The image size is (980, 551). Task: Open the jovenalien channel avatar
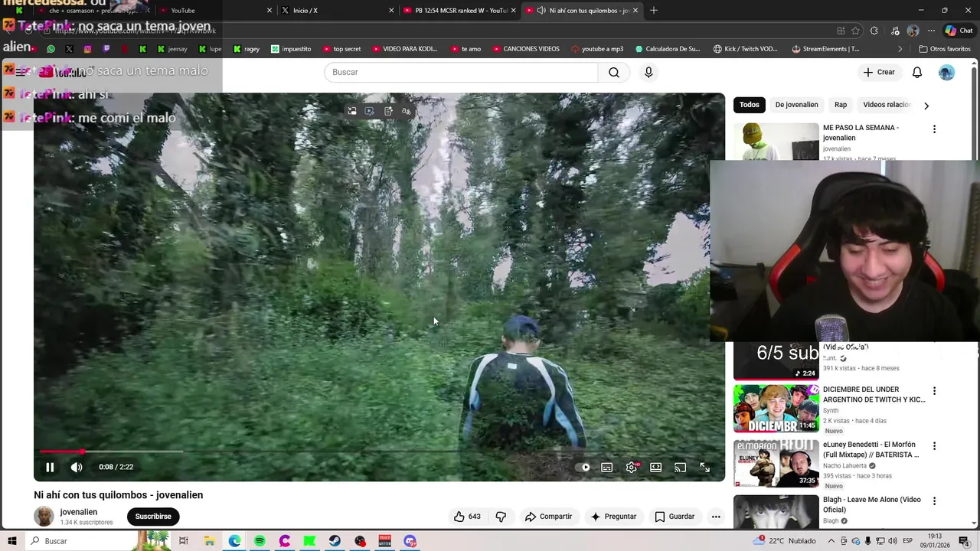44,516
